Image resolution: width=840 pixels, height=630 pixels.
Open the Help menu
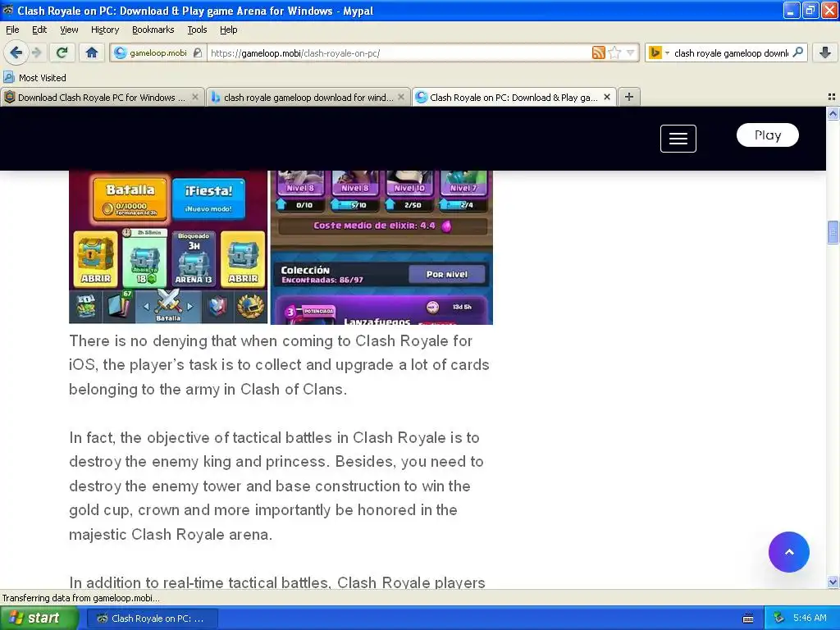[x=228, y=30]
